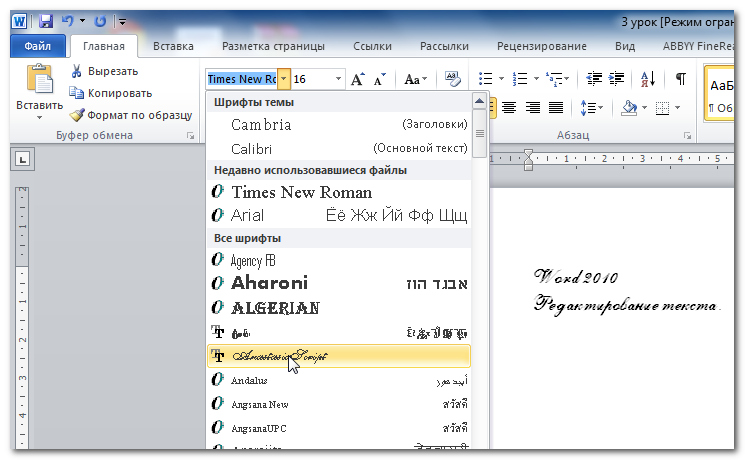The height and width of the screenshot is (460, 745).
Task: Open bullet library dropdown arrow
Action: [x=501, y=78]
